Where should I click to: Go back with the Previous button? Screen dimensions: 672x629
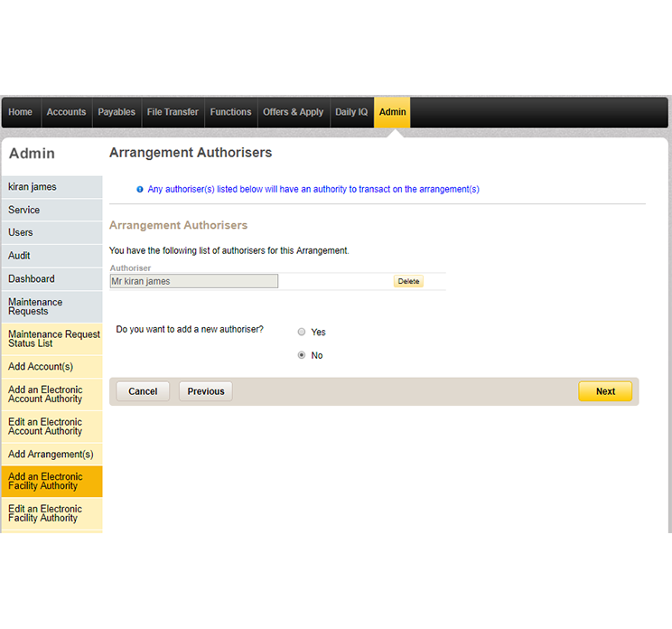pos(206,391)
